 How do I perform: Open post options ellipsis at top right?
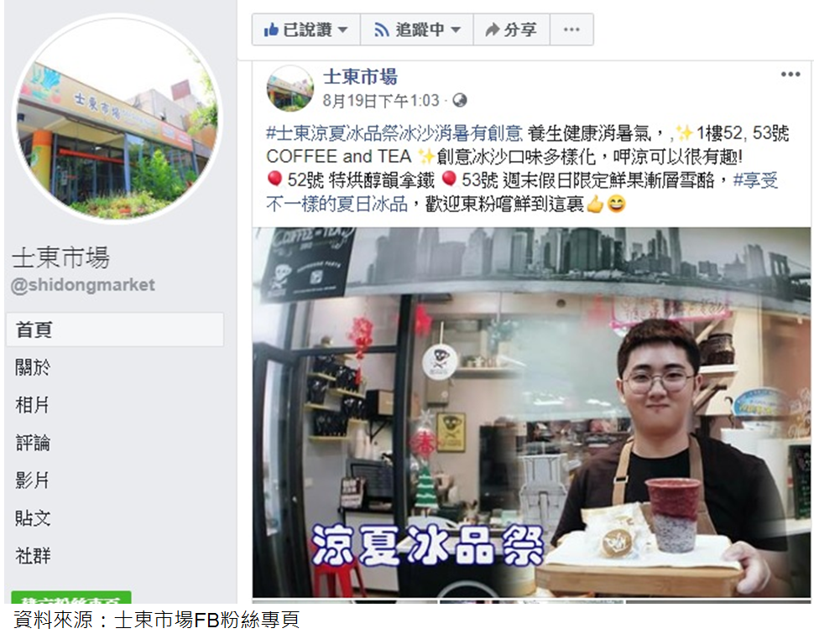tap(791, 74)
